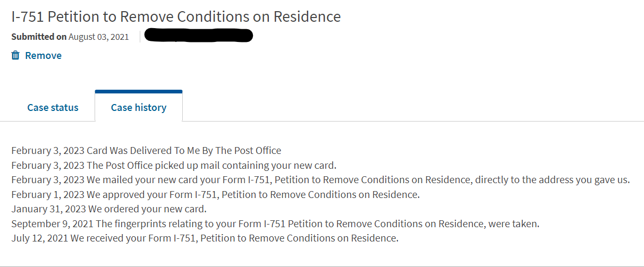Select the fingerprints were taken entry
This screenshot has width=644, height=267.
275,223
